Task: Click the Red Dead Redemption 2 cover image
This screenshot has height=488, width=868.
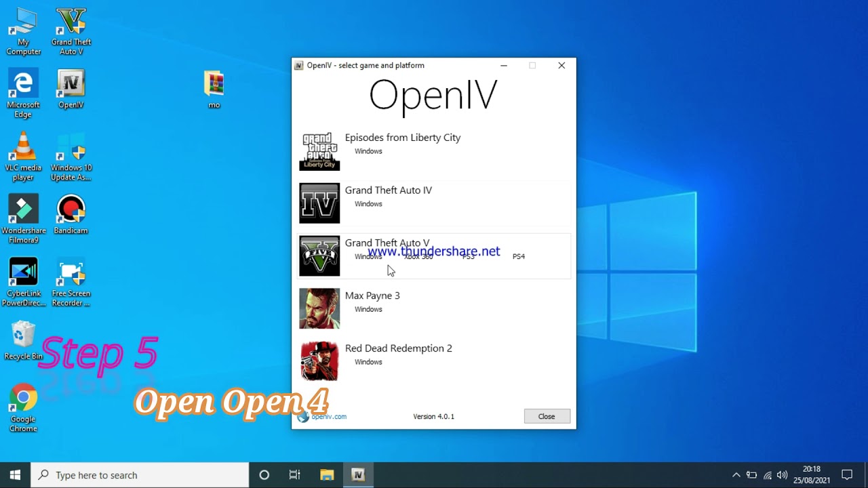Action: [319, 361]
